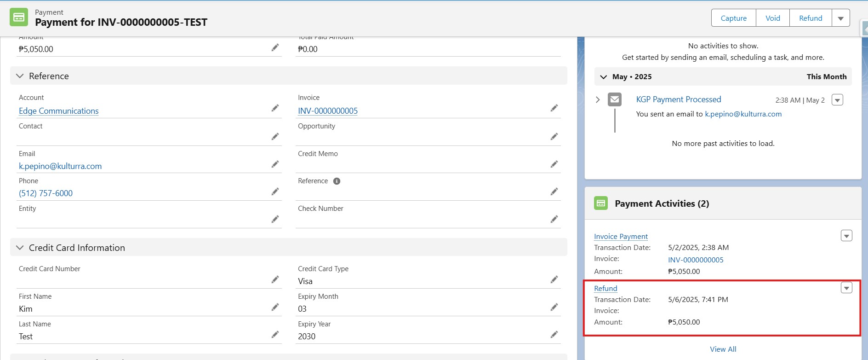The height and width of the screenshot is (360, 868).
Task: Collapse the Reference section
Action: click(x=20, y=76)
